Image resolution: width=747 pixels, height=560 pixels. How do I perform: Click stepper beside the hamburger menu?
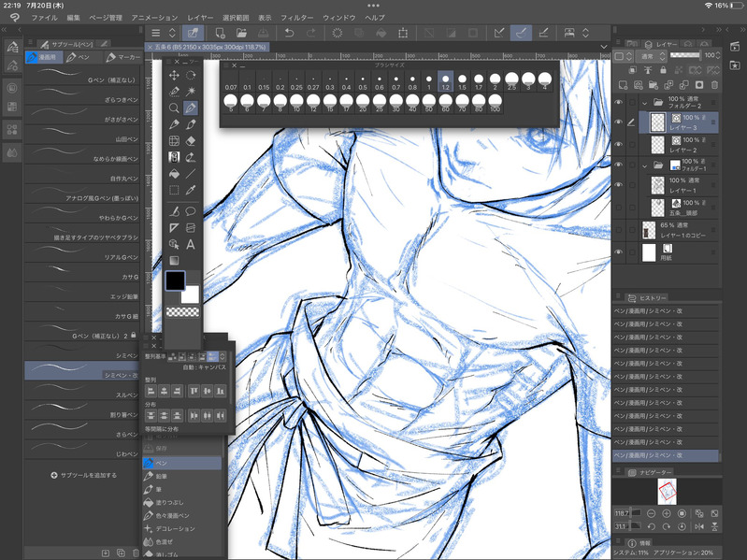pyautogui.click(x=172, y=33)
